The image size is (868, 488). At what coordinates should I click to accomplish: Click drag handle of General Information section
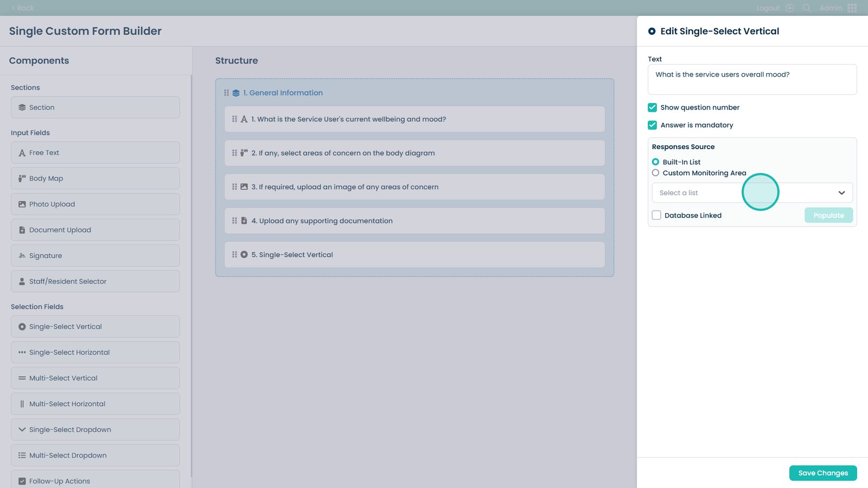[x=226, y=93]
